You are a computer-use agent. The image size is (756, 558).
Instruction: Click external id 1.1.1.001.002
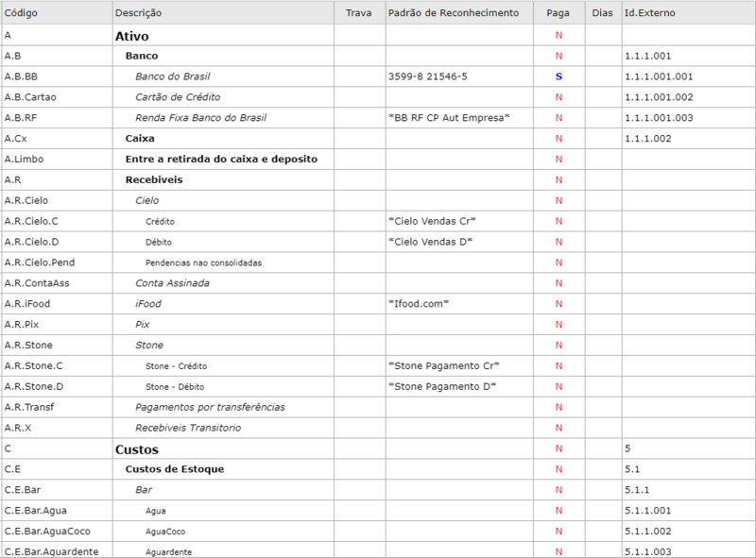tap(659, 97)
